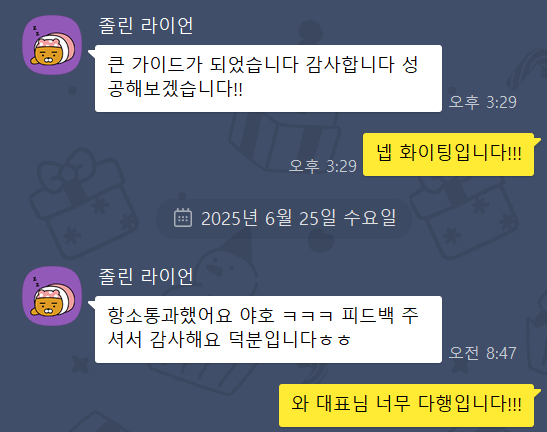Select the 항소통과했어요 야호 message bubble
The height and width of the screenshot is (432, 547).
tap(268, 329)
